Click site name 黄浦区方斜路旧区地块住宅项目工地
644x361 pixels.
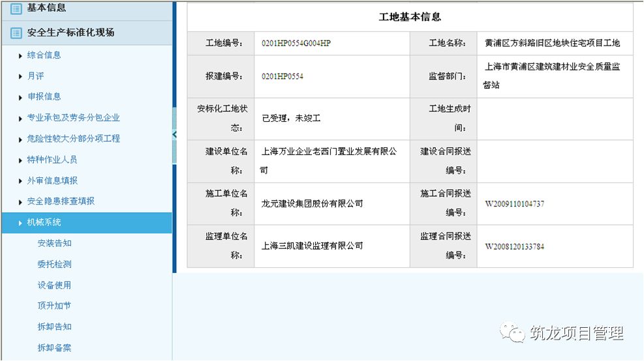coord(553,42)
